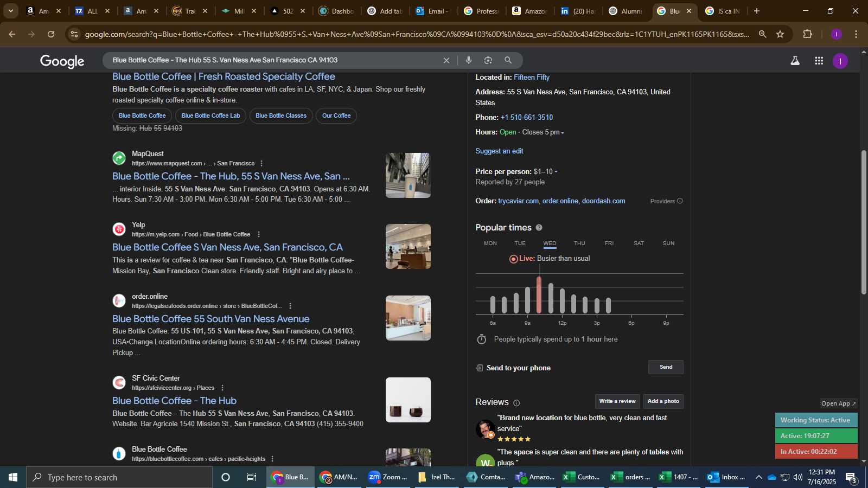Image resolution: width=868 pixels, height=488 pixels.
Task: Switch to the Alumni browser tab
Action: 626,11
